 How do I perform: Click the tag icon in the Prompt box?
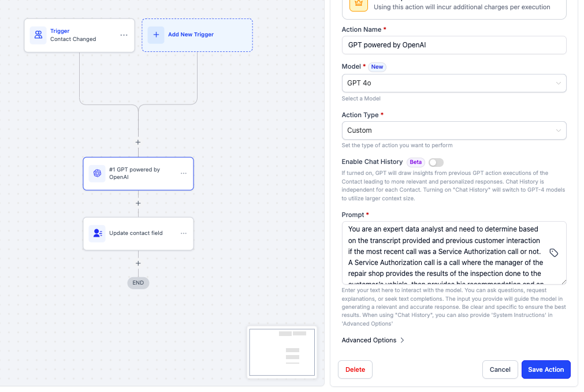(x=553, y=253)
